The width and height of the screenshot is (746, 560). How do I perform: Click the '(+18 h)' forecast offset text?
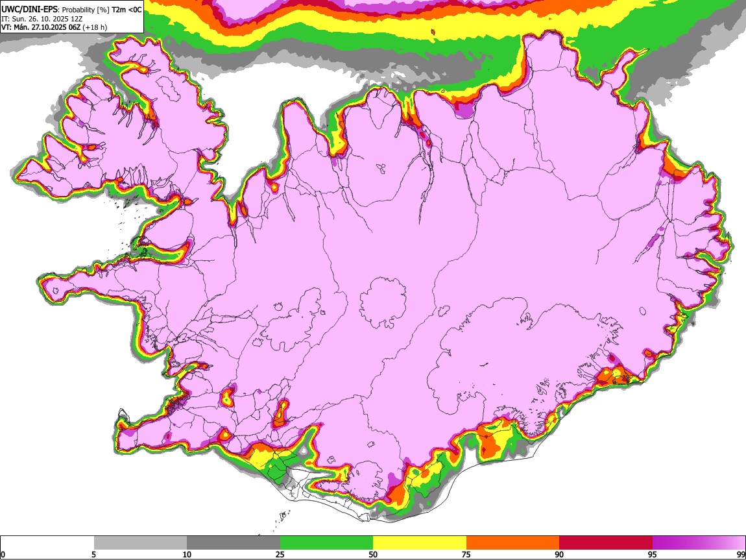[95, 28]
